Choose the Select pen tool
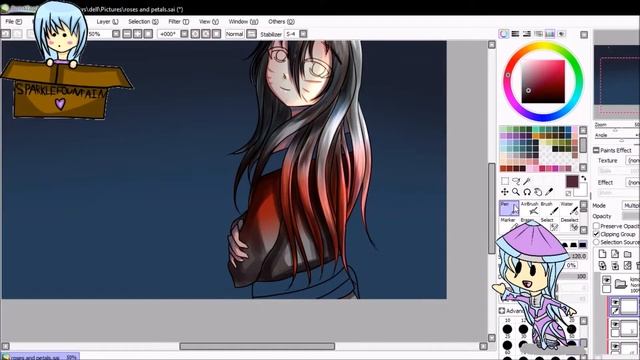 point(549,224)
